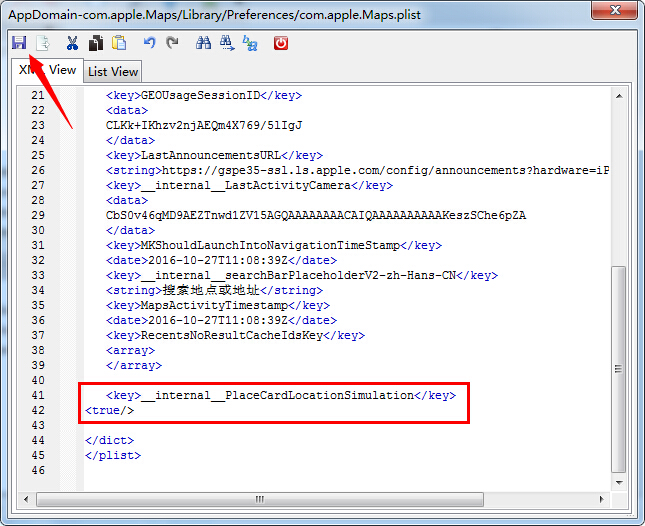The height and width of the screenshot is (526, 645).
Task: Click the horizontal scrollbar thumb
Action: (x=260, y=499)
